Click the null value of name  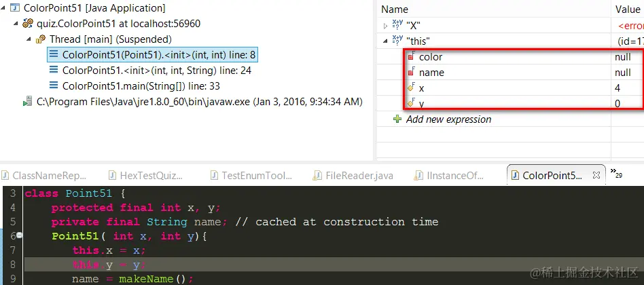[623, 73]
